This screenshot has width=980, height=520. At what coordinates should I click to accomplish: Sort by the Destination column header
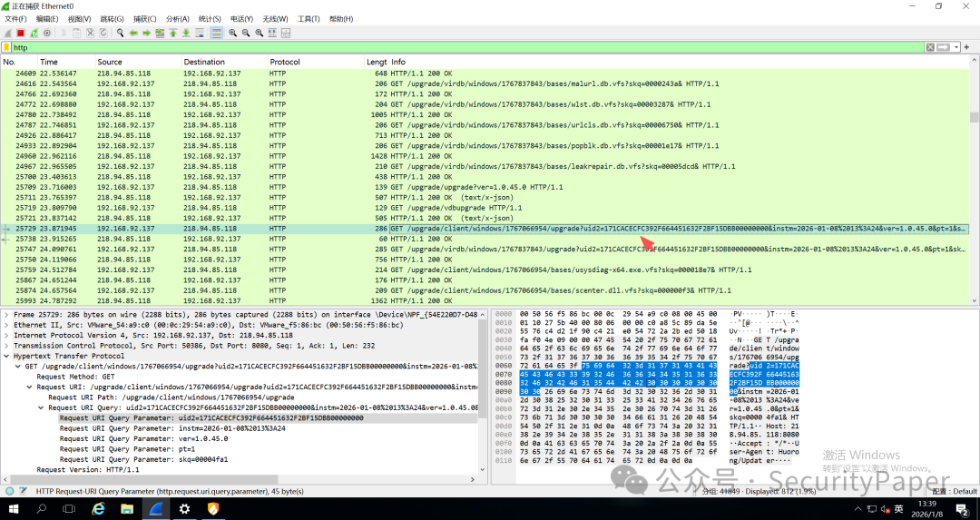[x=224, y=62]
